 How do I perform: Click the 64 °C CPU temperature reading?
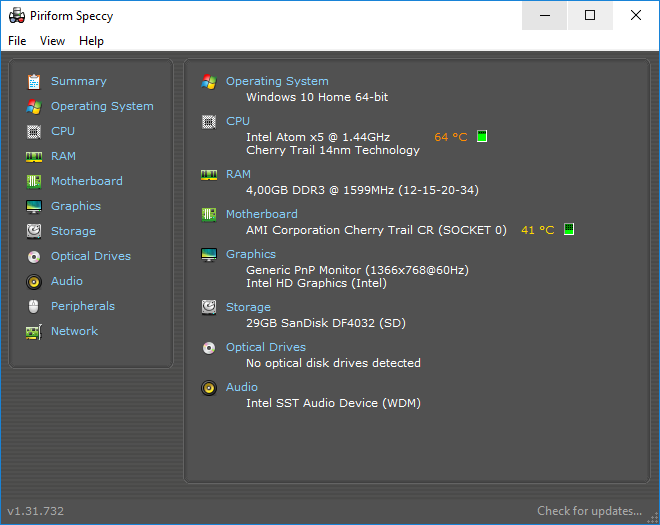pos(450,136)
